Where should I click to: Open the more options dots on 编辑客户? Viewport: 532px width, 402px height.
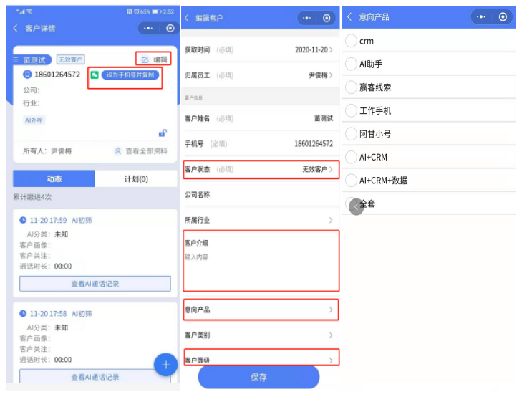(x=306, y=18)
